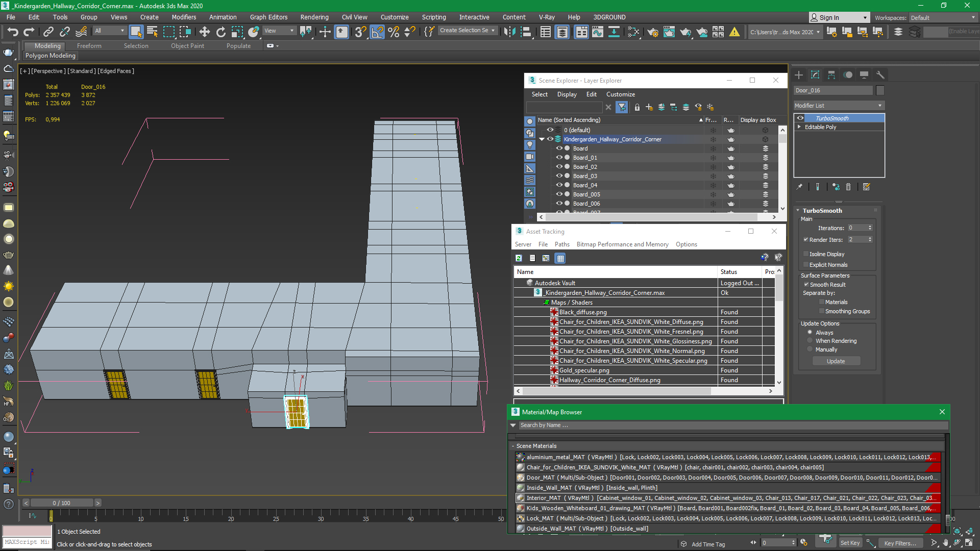Open the Curve Editor icon
Viewport: 980px width, 551px height.
(x=597, y=32)
